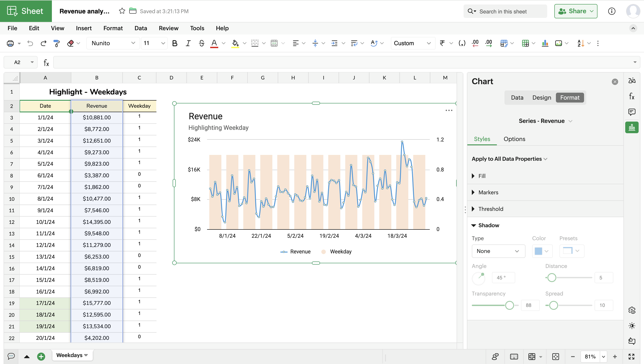Image resolution: width=644 pixels, height=364 pixels.
Task: Open the Insert menu
Action: 84,28
